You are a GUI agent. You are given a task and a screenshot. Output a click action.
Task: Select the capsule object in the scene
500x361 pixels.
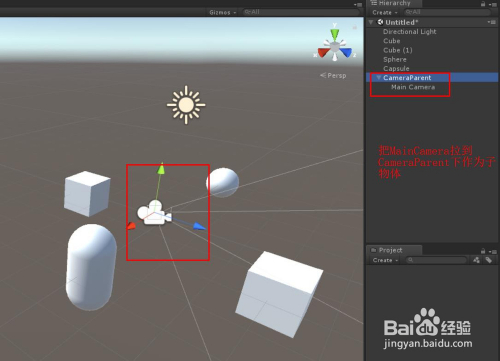point(91,267)
